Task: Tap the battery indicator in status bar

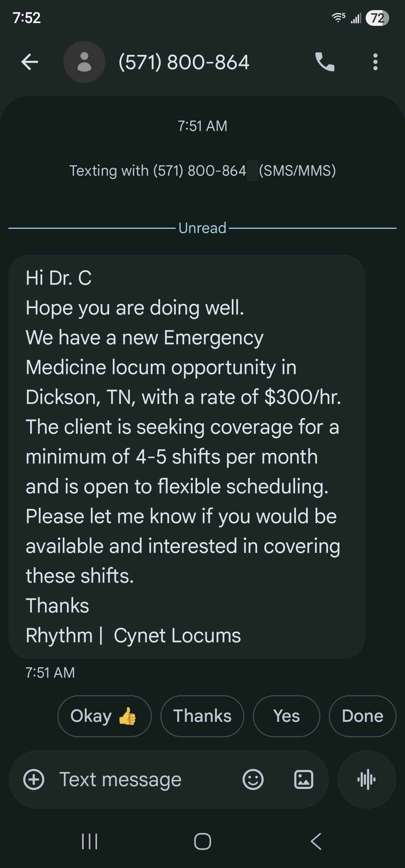Action: tap(377, 18)
